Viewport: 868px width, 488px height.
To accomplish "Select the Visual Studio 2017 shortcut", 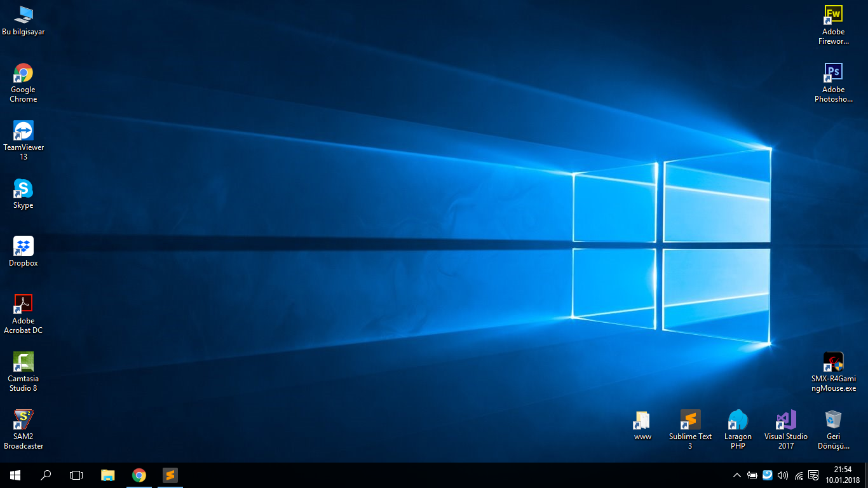I will point(786,430).
